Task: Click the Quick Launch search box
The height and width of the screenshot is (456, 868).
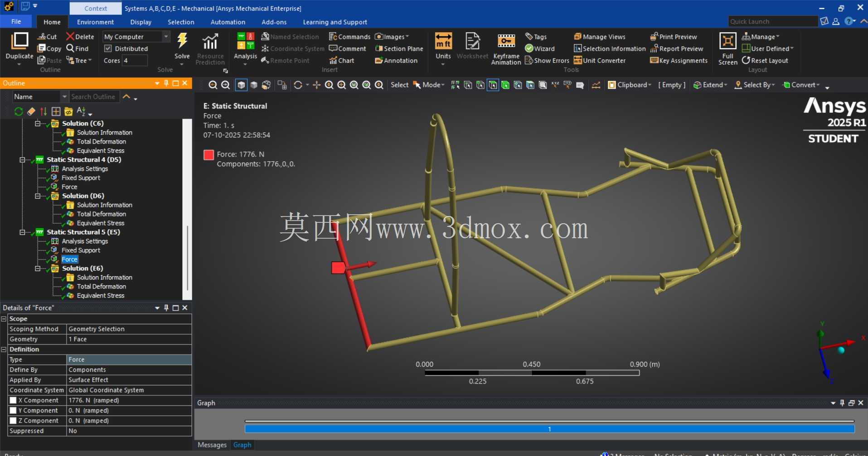Action: click(773, 21)
